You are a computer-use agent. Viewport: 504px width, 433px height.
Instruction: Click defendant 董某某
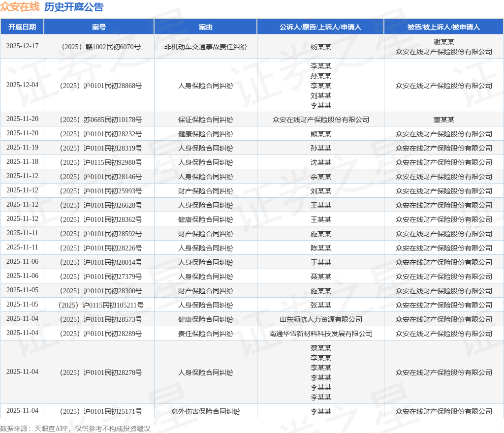click(x=443, y=120)
